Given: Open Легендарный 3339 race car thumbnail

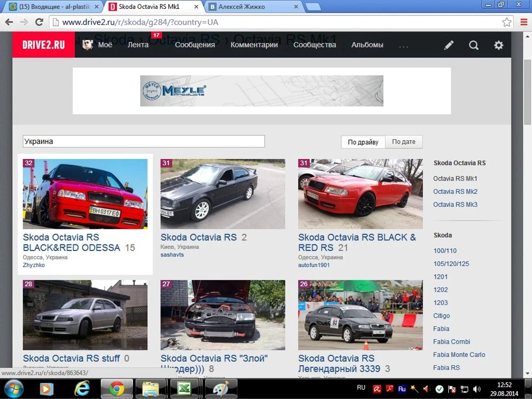Looking at the screenshot, I should [x=360, y=315].
